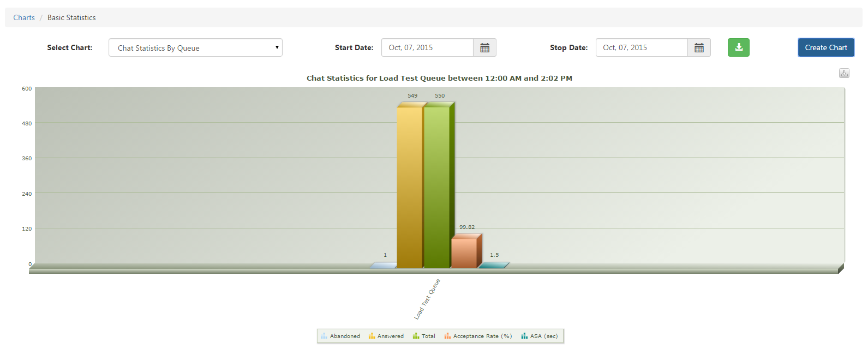
Task: Click the green download button
Action: (739, 47)
